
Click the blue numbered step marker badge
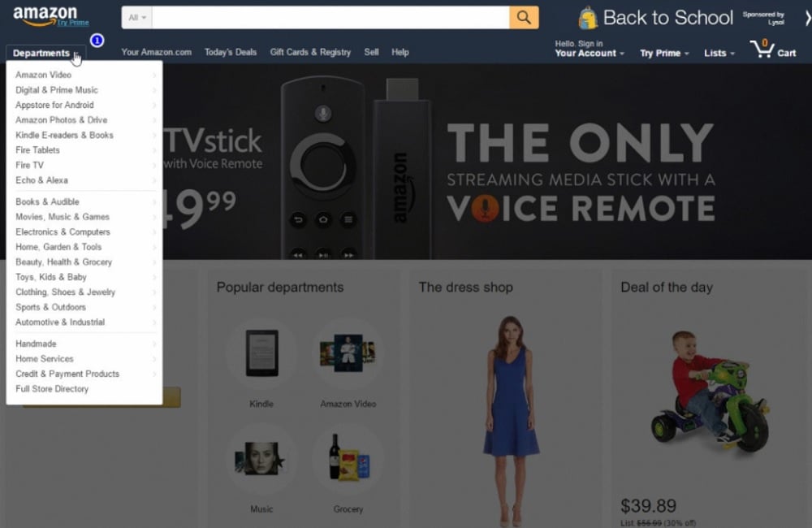[97, 41]
